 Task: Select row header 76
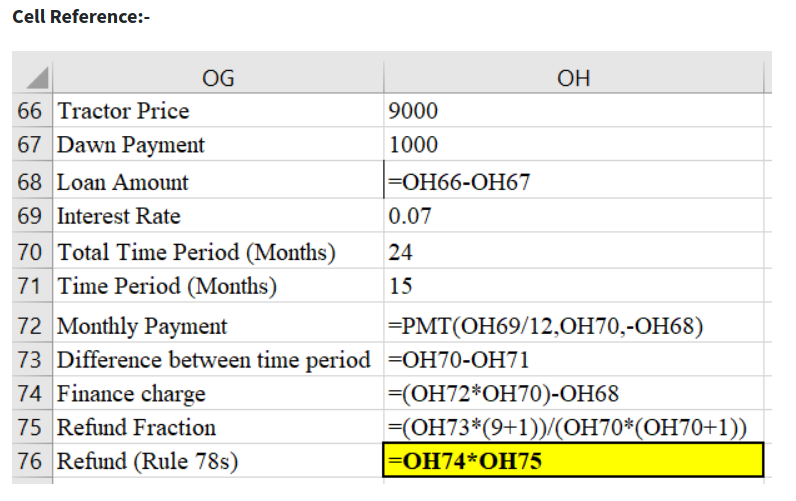[32, 461]
